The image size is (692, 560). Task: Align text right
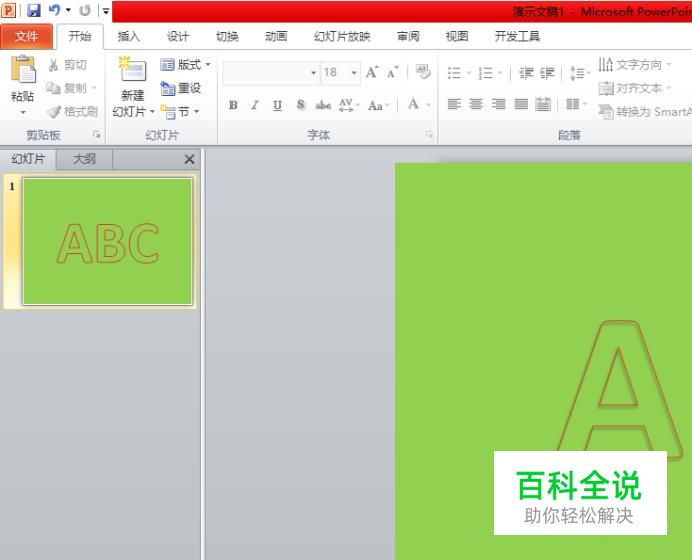click(x=499, y=104)
